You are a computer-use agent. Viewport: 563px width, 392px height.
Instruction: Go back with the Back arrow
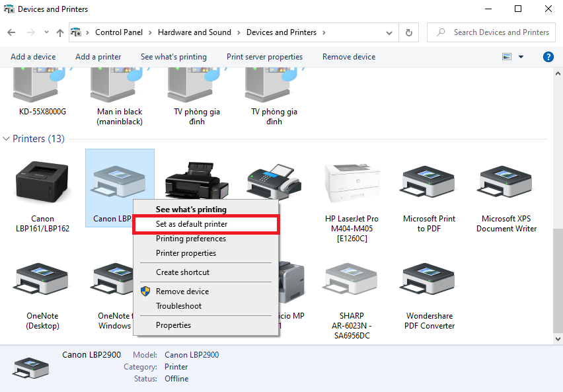tap(11, 32)
